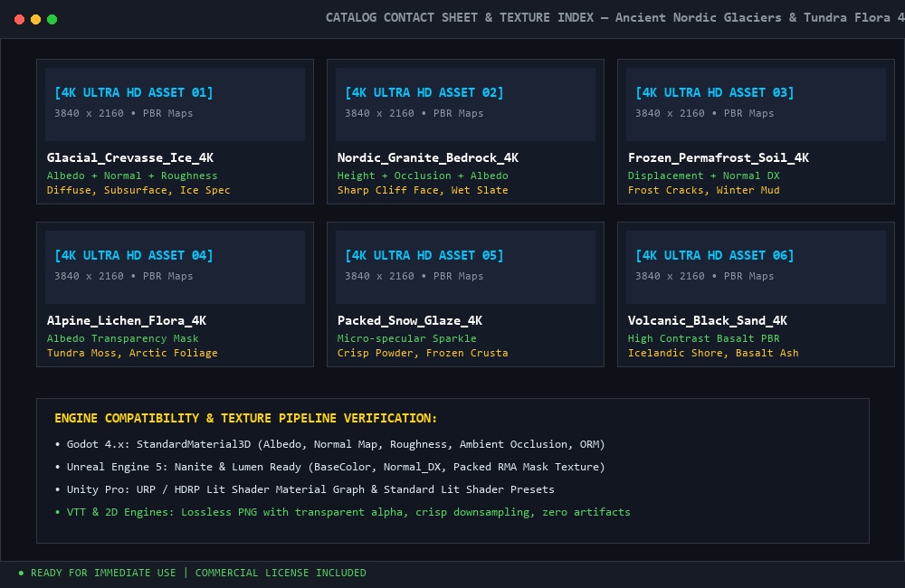Click tags "Frost Cracks, Winter Mud"
The height and width of the screenshot is (588, 905).
click(x=703, y=190)
